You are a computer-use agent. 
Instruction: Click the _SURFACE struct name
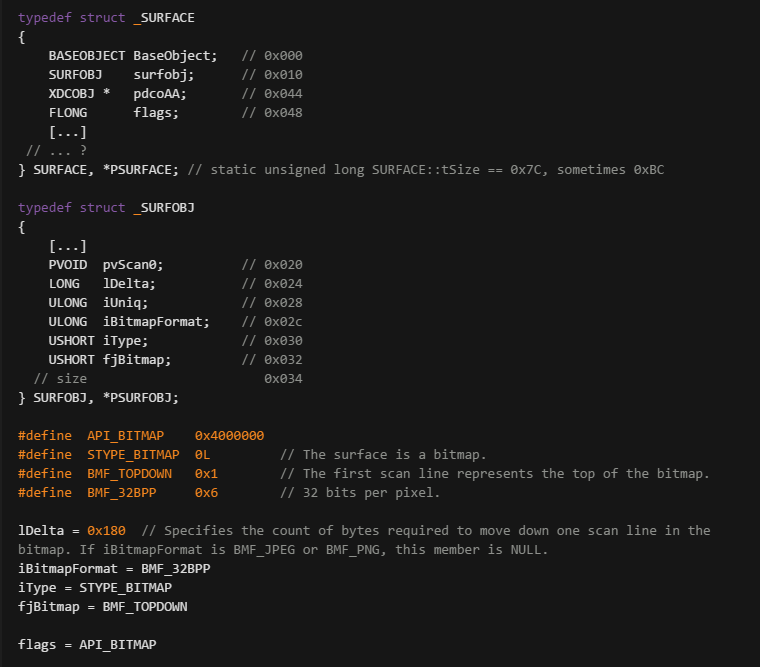point(164,18)
